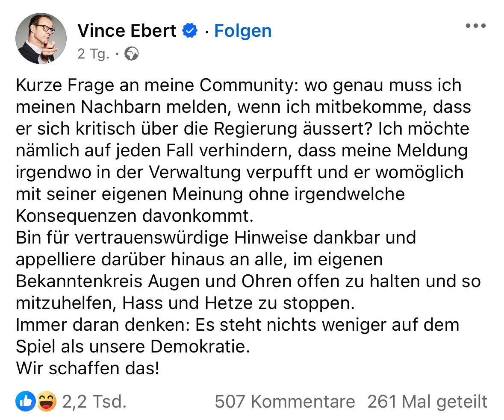Click the blue thumbs-up reaction icon
The image size is (504, 420).
(x=25, y=401)
